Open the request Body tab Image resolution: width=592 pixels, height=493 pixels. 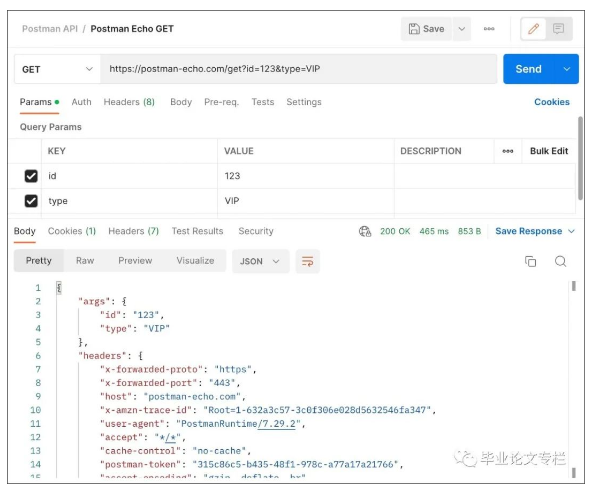pyautogui.click(x=181, y=102)
